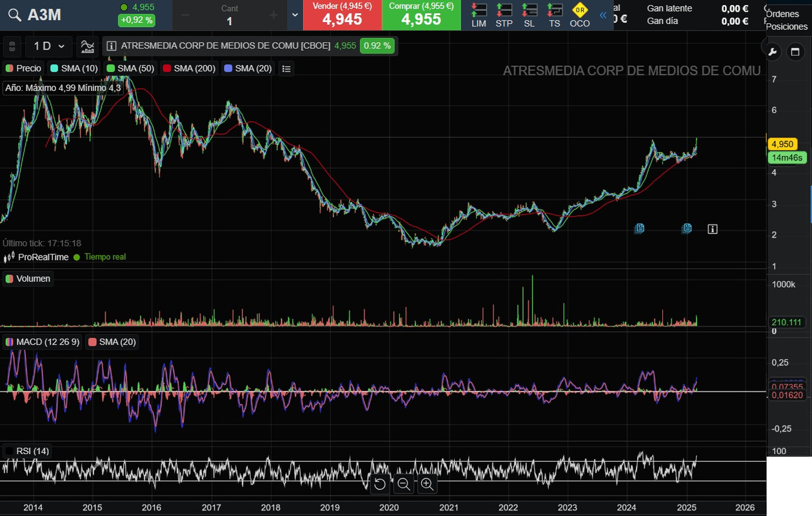Viewport: 812px width, 516px height.
Task: Select the LIM limit order icon
Action: click(479, 15)
